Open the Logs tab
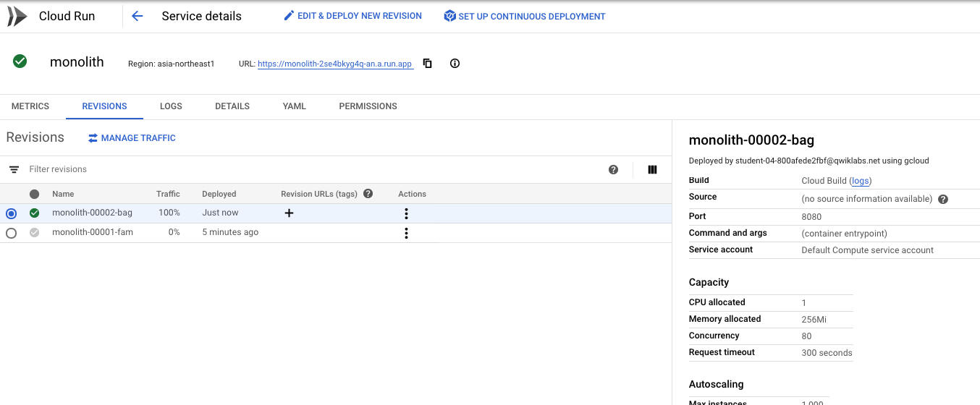Viewport: 980px width, 405px height. click(x=171, y=106)
